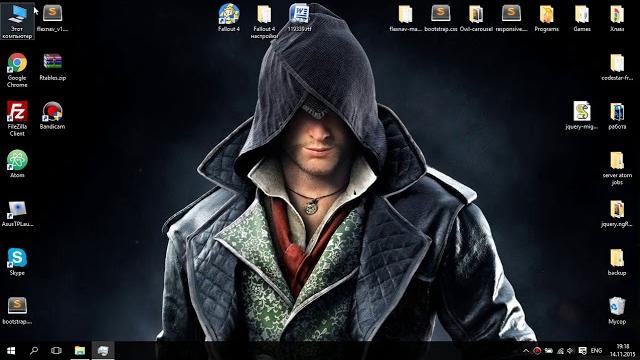Select the Bandicam desktop shortcut
Screen dimensions: 640x360
click(x=52, y=115)
